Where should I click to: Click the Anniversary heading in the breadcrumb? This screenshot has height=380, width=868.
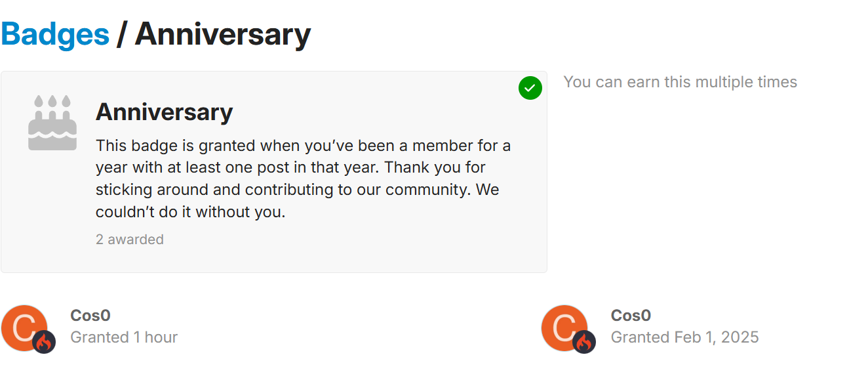(x=223, y=34)
